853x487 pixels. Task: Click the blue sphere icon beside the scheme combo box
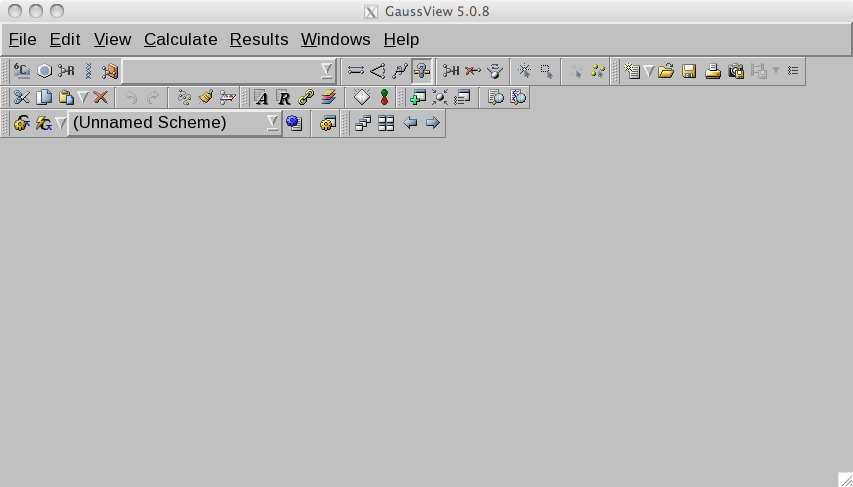294,123
